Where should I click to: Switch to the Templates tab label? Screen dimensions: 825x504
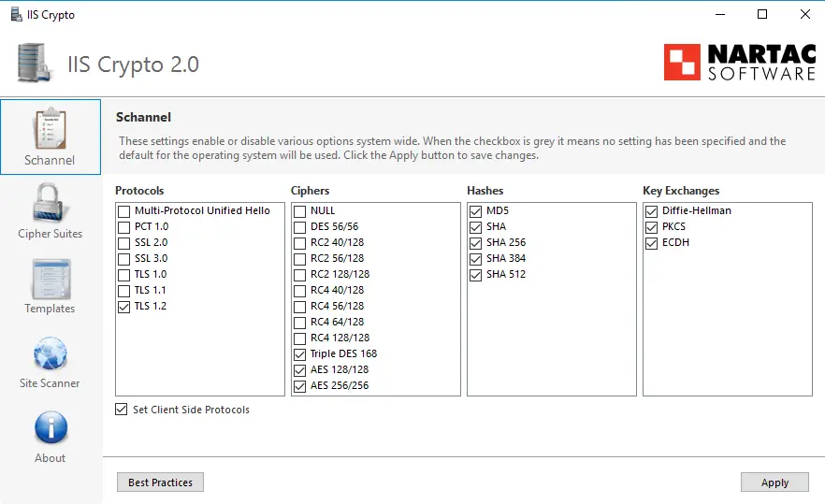point(50,309)
